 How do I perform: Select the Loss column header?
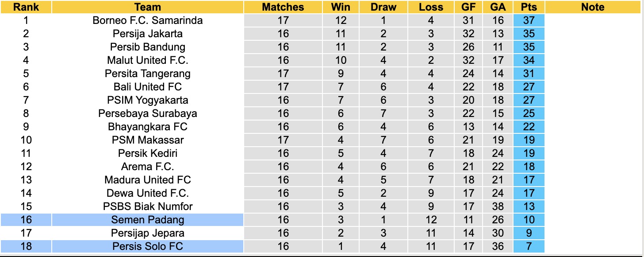tap(431, 7)
